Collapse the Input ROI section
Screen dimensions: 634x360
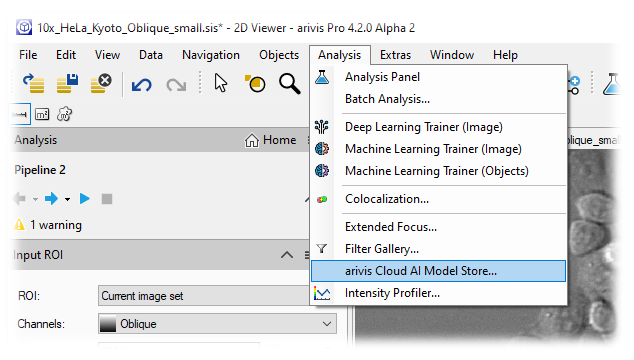click(x=287, y=255)
